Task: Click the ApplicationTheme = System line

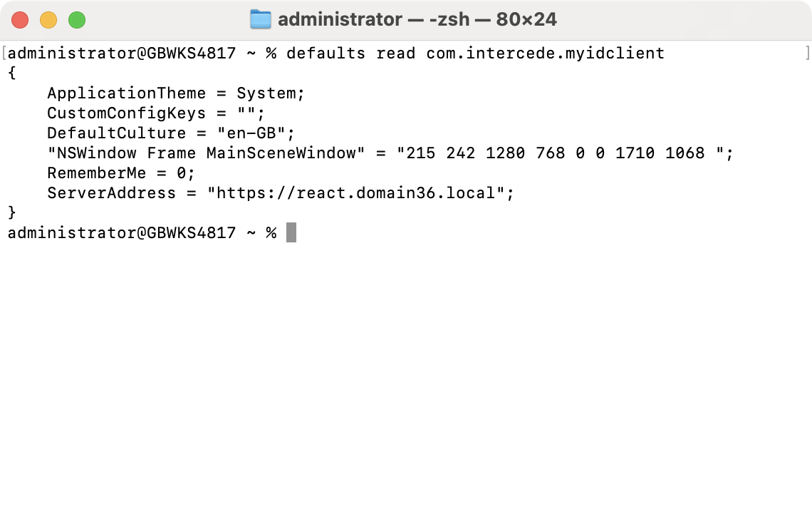Action: 176,93
